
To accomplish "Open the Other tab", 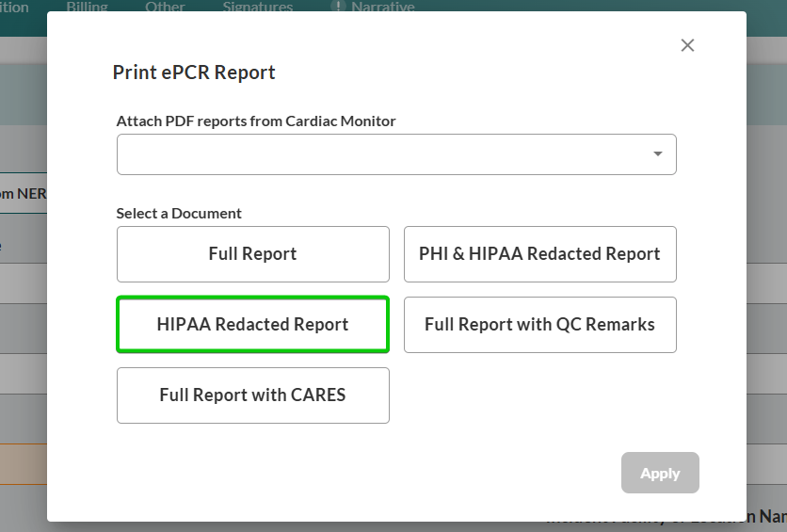I will pyautogui.click(x=165, y=7).
